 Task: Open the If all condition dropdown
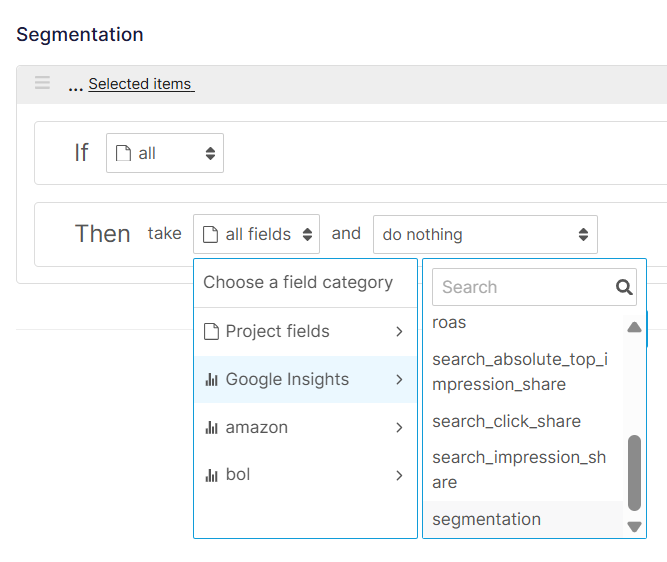coord(165,153)
